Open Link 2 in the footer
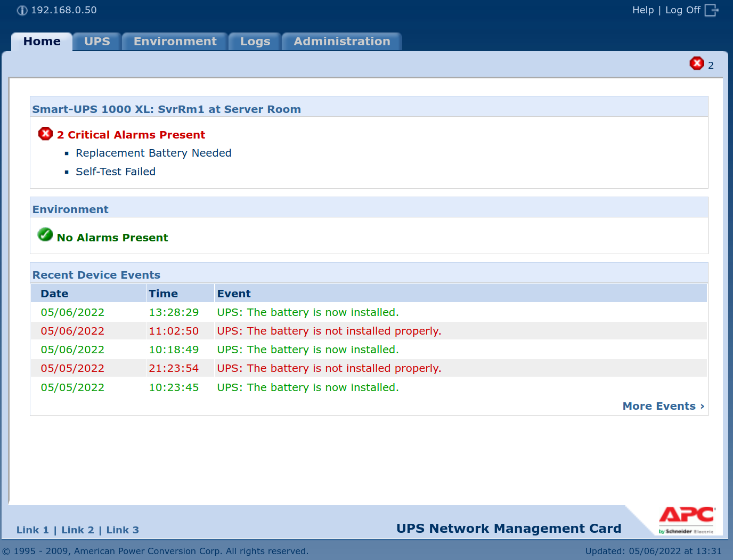 pos(78,530)
